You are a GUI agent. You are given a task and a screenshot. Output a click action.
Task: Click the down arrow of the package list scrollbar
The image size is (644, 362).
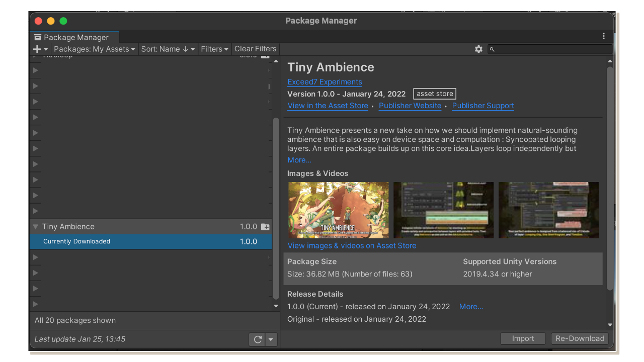(275, 306)
